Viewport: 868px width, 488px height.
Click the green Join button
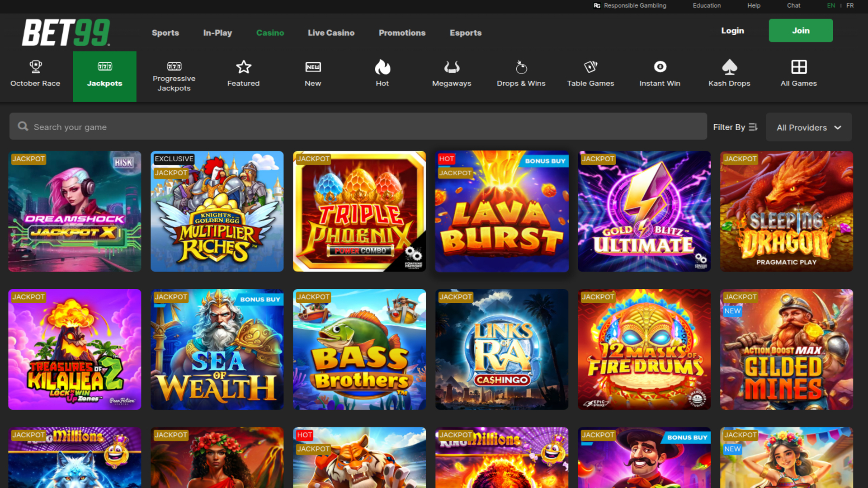(x=800, y=30)
